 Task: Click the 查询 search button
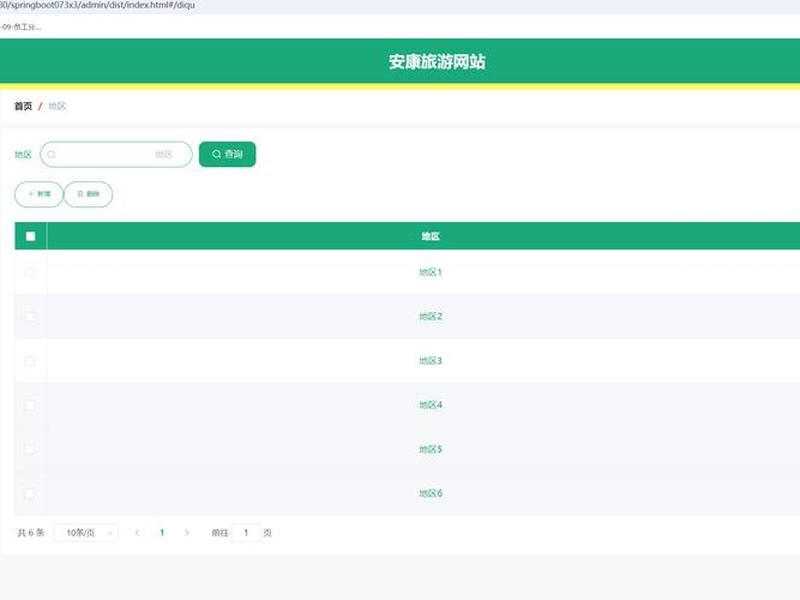point(227,154)
